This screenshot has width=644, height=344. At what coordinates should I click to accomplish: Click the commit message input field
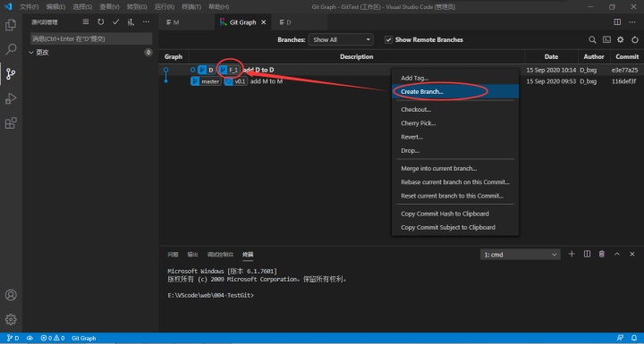tap(91, 38)
